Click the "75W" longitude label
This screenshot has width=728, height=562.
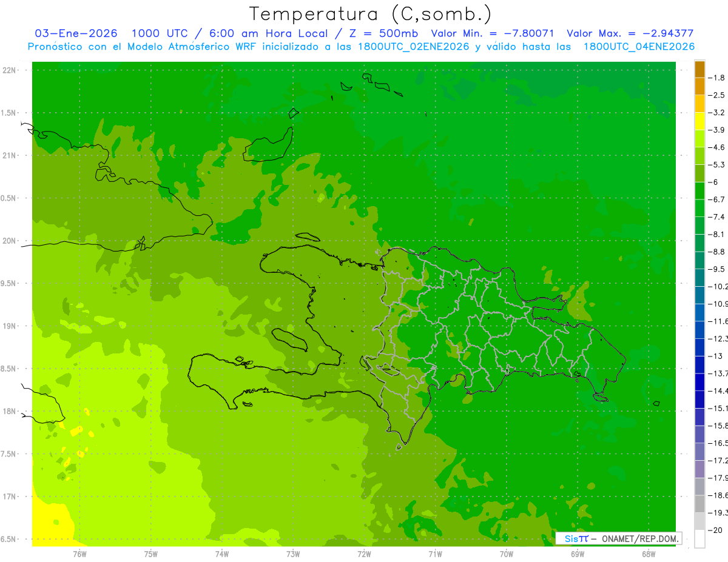[x=151, y=554]
